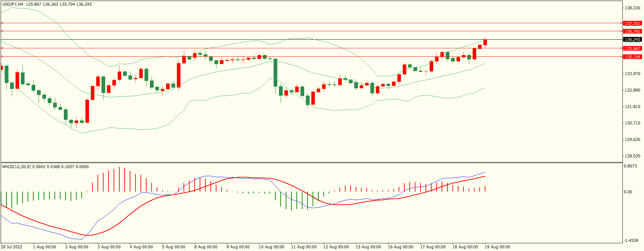Viewport: 644px width, 251px height.
Task: Click the 136.791 red price label
Action: click(x=632, y=31)
